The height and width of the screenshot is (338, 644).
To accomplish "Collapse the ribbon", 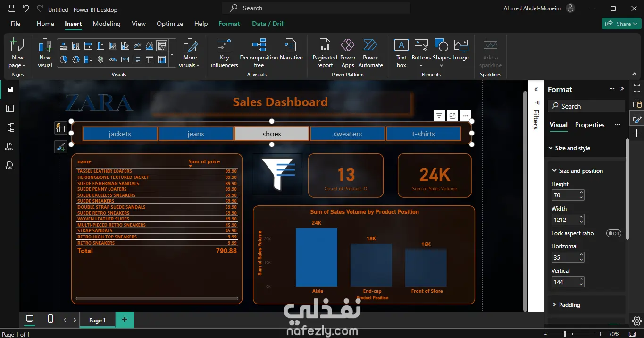I will pyautogui.click(x=634, y=75).
